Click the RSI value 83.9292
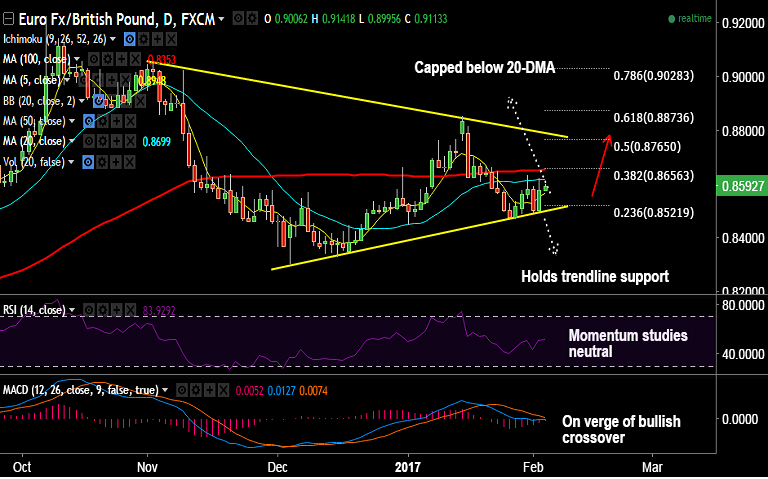The image size is (768, 479). pyautogui.click(x=159, y=311)
